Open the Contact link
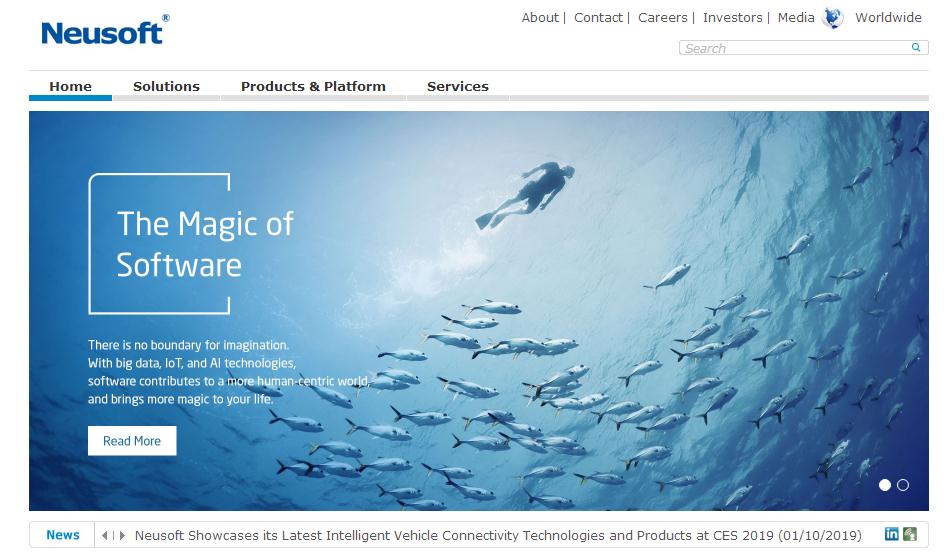 tap(598, 18)
